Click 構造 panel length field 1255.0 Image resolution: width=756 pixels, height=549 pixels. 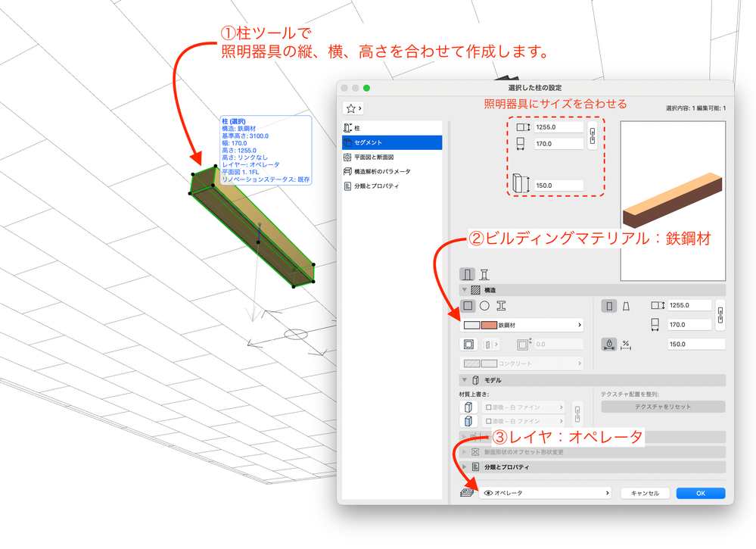(689, 305)
